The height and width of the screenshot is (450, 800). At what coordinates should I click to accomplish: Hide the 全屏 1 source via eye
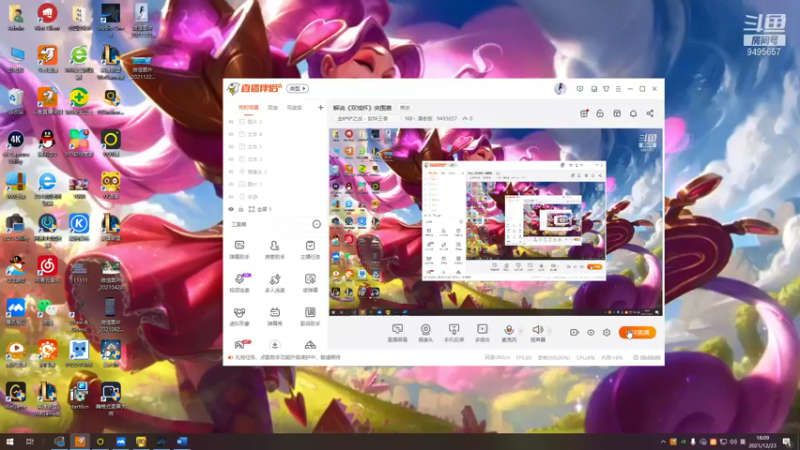click(231, 209)
